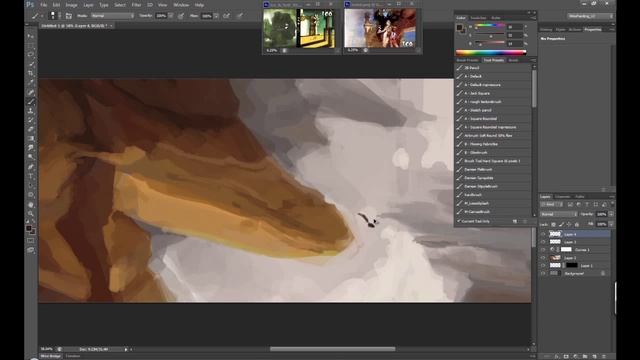Screen dimensions: 640x360
Task: Create a new tool preset
Action: point(515,221)
